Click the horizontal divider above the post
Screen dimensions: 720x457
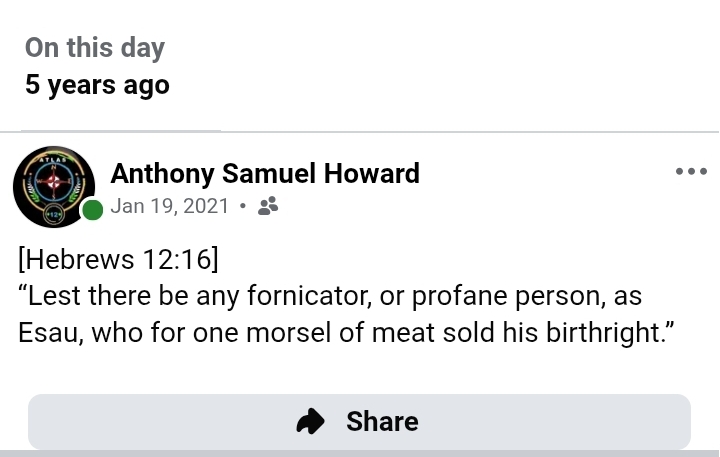coord(360,132)
